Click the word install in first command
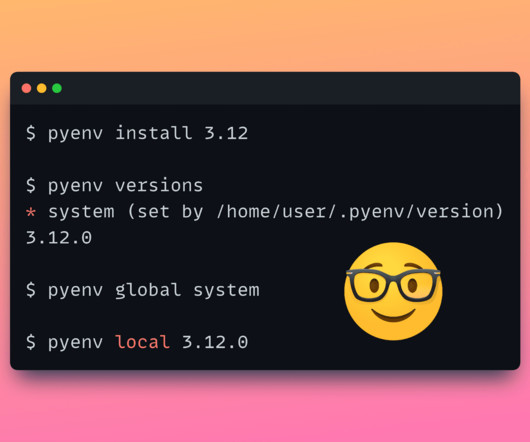Viewport: 530px width, 442px height. tap(153, 132)
